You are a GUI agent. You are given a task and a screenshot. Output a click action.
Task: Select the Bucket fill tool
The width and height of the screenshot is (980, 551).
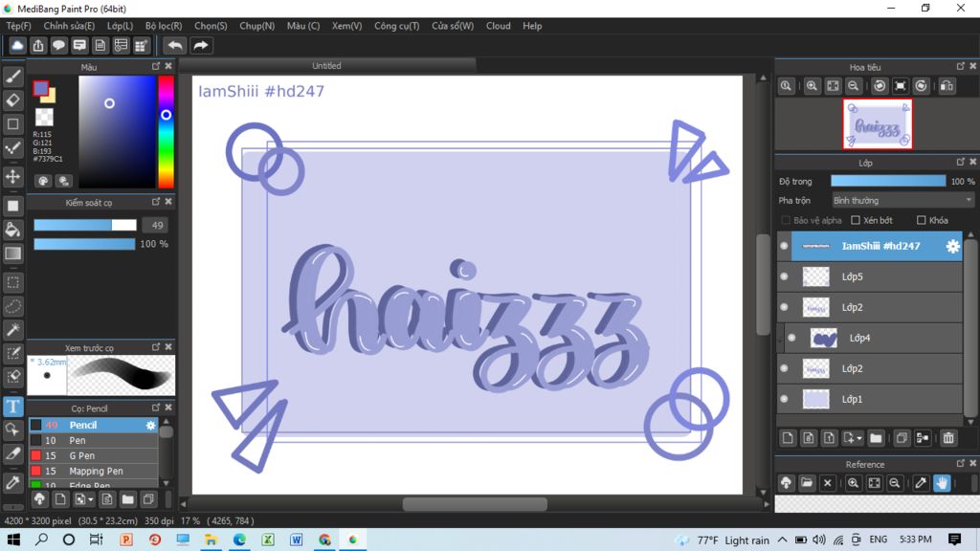tap(12, 230)
